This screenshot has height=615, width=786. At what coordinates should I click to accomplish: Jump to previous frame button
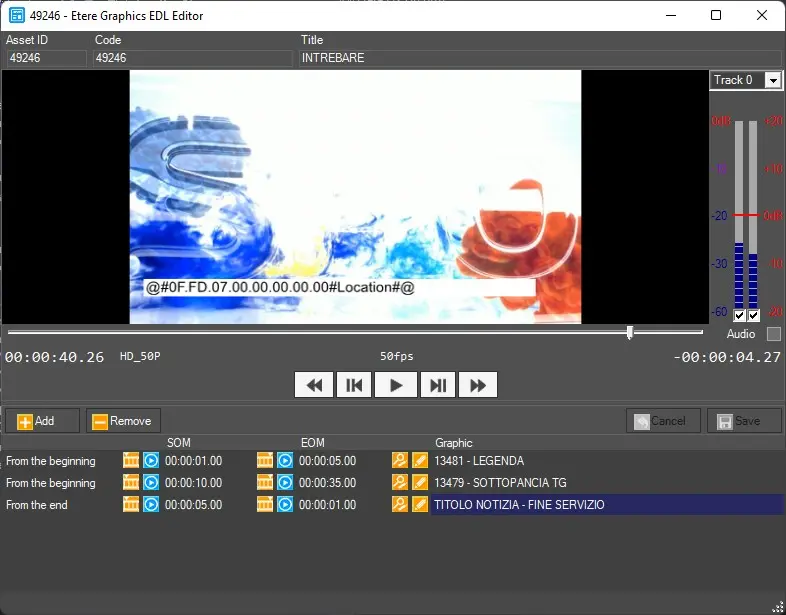tap(355, 385)
